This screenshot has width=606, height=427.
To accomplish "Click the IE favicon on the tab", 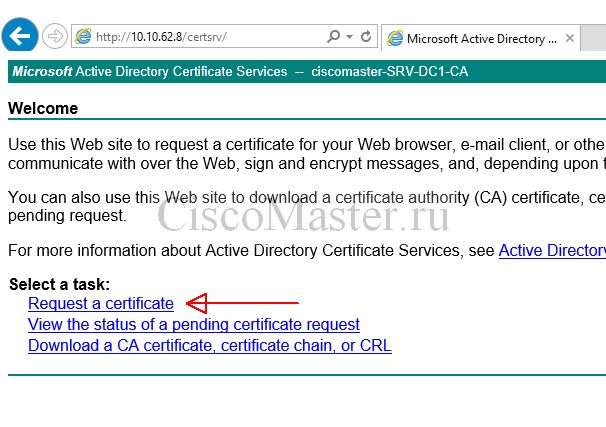I will tap(395, 38).
